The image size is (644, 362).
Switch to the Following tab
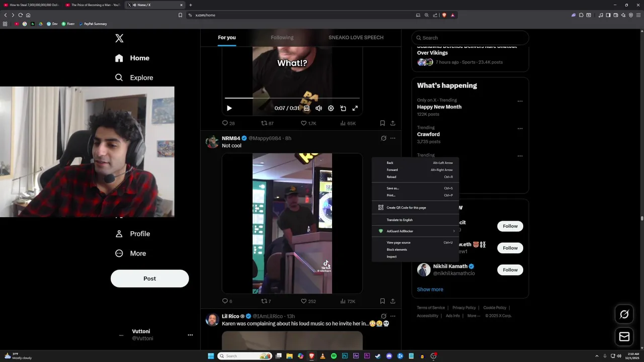pyautogui.click(x=282, y=37)
